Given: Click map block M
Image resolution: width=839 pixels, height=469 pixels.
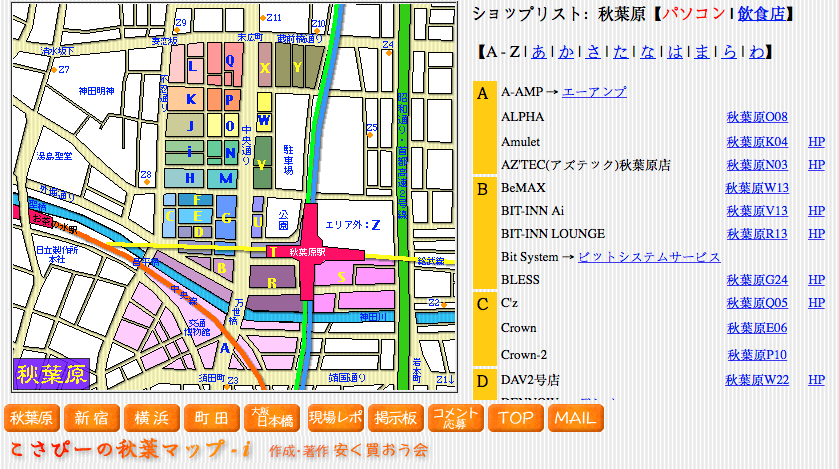Looking at the screenshot, I should (x=226, y=178).
